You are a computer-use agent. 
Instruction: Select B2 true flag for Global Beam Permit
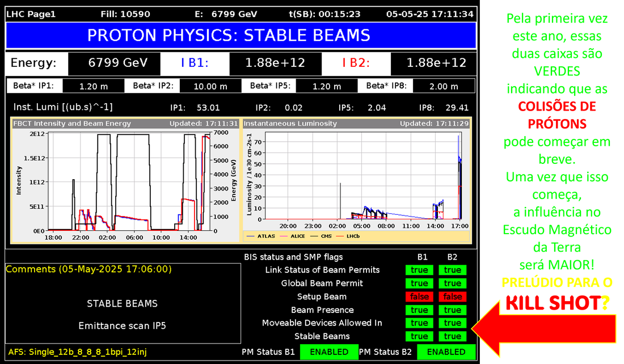[x=453, y=283]
